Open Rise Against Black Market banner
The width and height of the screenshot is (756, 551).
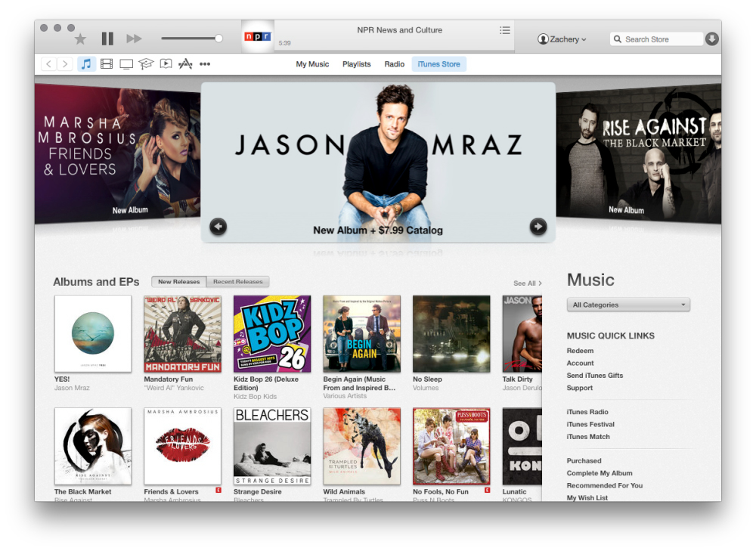638,153
